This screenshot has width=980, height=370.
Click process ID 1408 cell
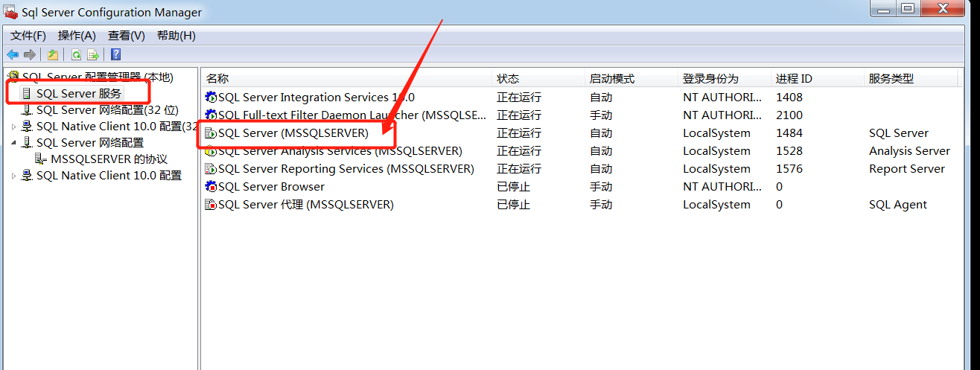pyautogui.click(x=789, y=98)
